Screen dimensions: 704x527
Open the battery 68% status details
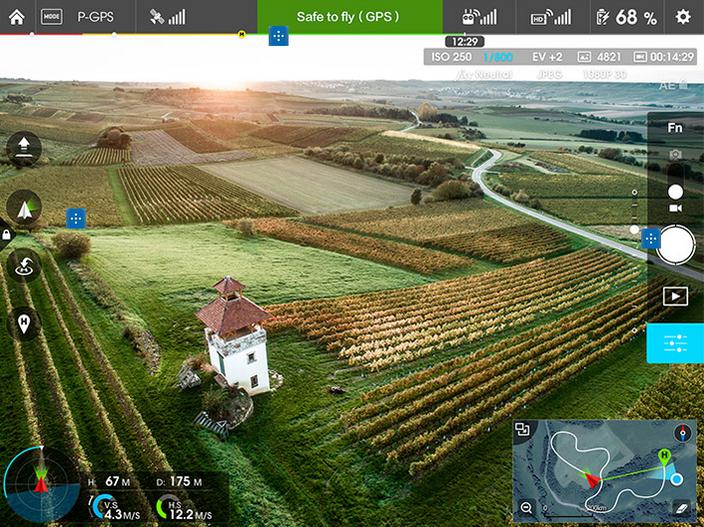point(627,17)
